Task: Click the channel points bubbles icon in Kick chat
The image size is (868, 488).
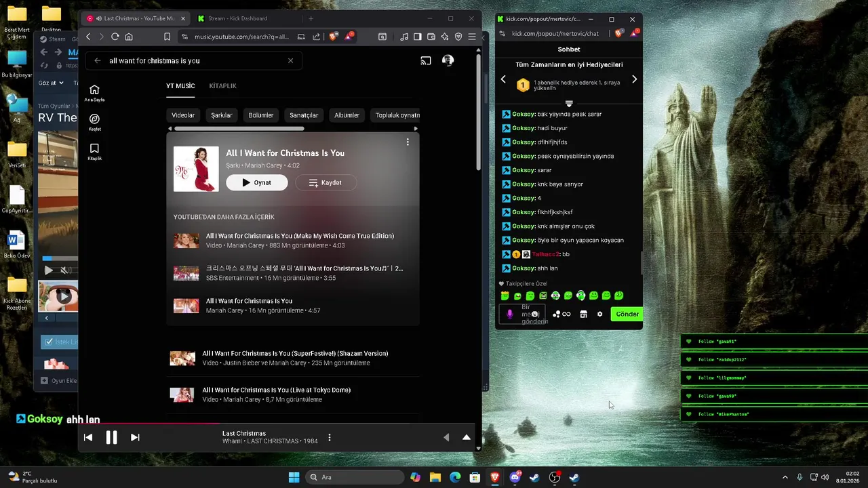Action: coord(556,314)
